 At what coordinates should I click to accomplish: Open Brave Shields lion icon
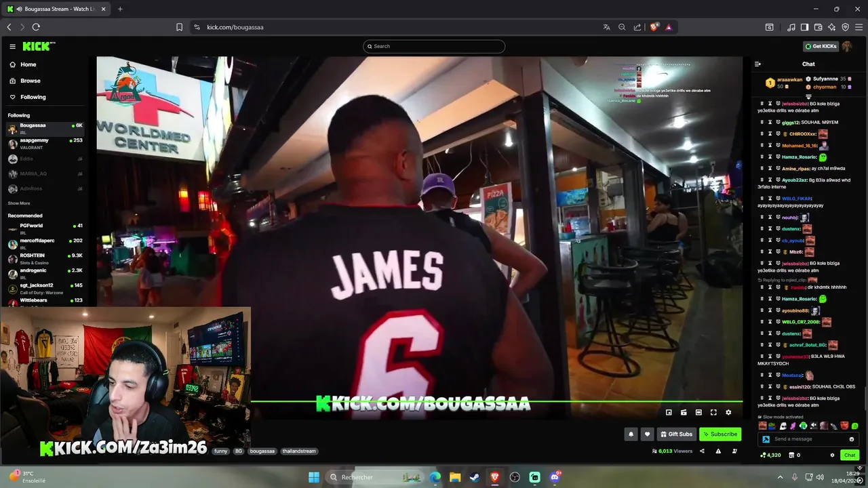654,27
